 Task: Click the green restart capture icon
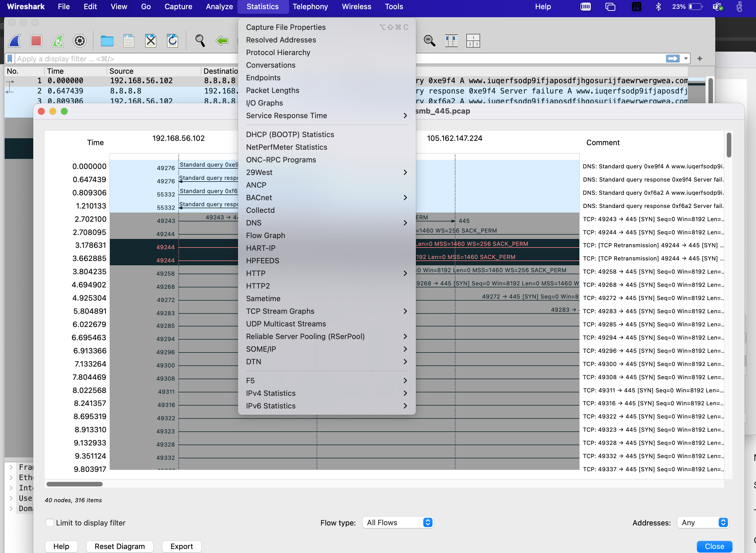[58, 41]
